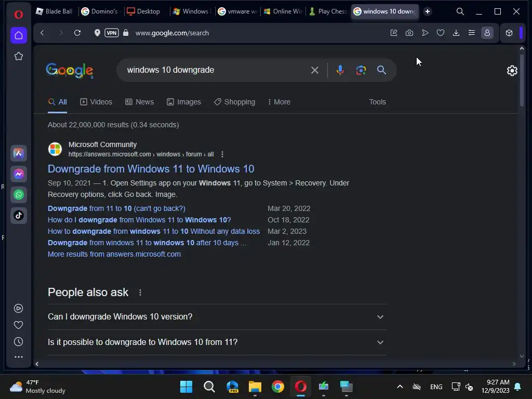Open result options dots next to Microsoft Community
The image size is (532, 399).
[222, 154]
